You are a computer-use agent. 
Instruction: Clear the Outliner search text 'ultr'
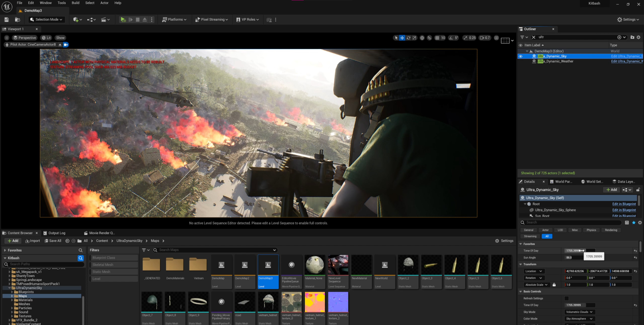[x=533, y=37]
